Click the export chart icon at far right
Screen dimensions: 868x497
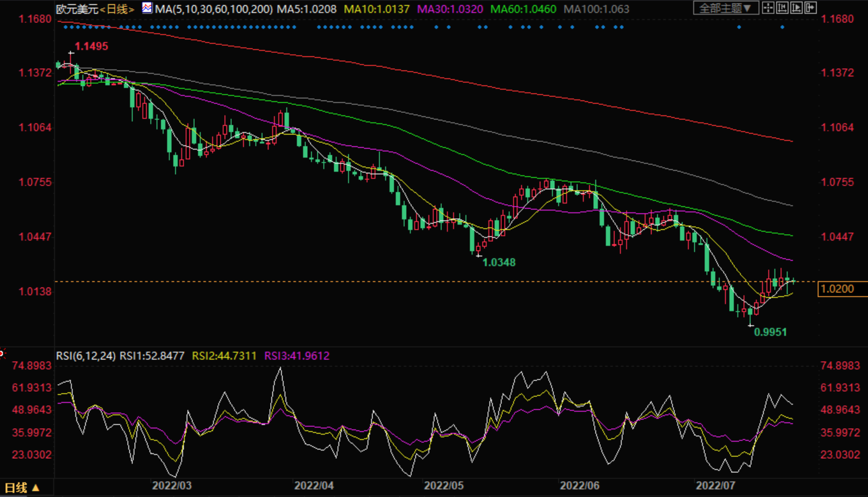pyautogui.click(x=810, y=8)
